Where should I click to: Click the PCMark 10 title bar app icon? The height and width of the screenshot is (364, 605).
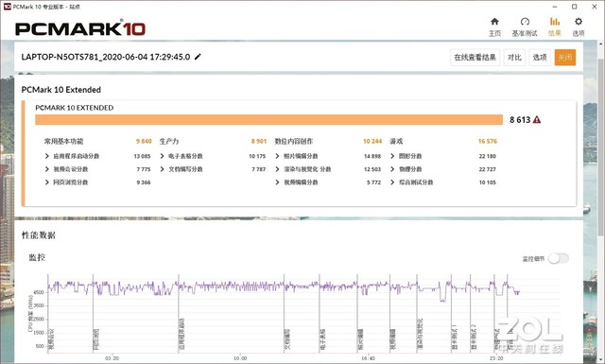[x=7, y=7]
